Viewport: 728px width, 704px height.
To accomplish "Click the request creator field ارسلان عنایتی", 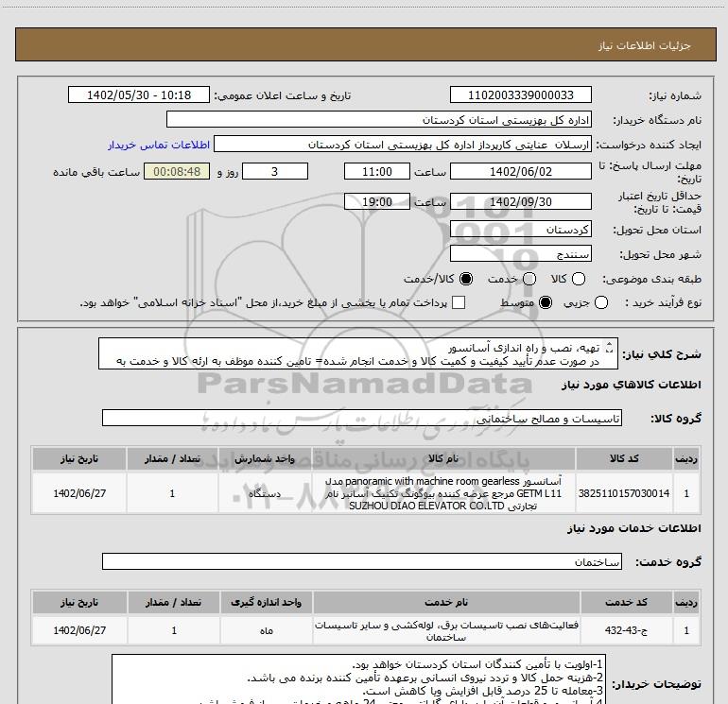I will (403, 145).
